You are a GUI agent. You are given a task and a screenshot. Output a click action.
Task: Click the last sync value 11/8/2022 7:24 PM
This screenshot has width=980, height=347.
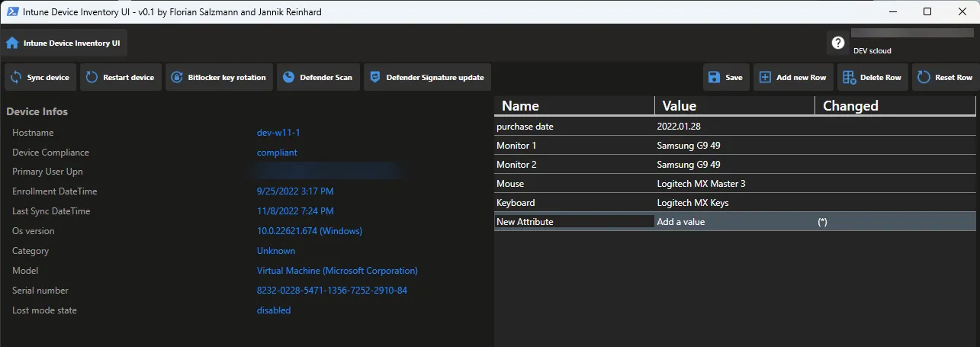tap(295, 211)
